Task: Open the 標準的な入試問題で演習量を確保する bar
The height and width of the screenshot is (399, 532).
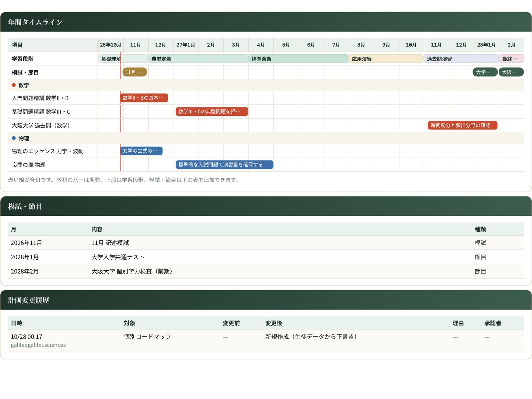Action: click(x=224, y=165)
